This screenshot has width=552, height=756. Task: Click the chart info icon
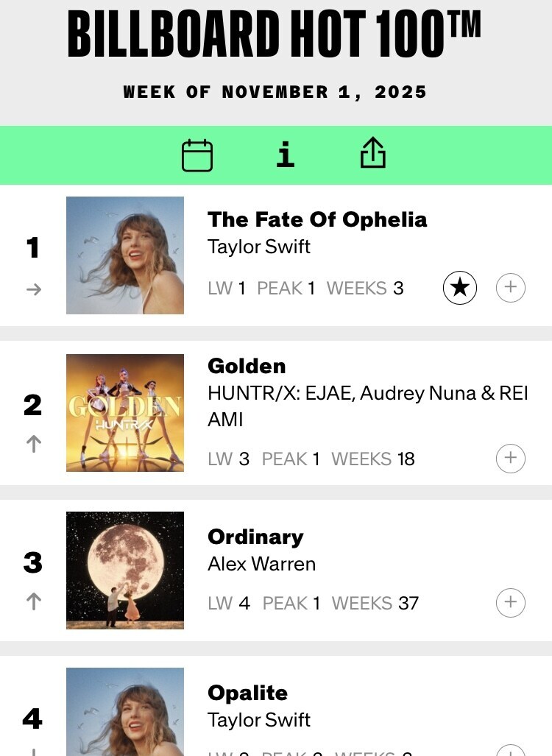[x=286, y=155]
